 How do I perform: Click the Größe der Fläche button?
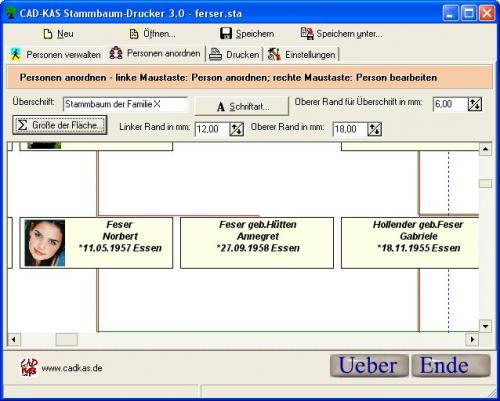point(60,125)
